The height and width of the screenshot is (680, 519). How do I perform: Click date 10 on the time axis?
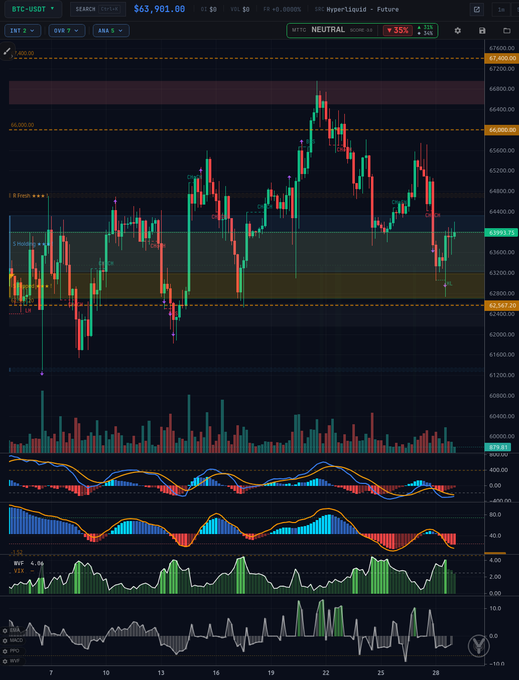(106, 673)
